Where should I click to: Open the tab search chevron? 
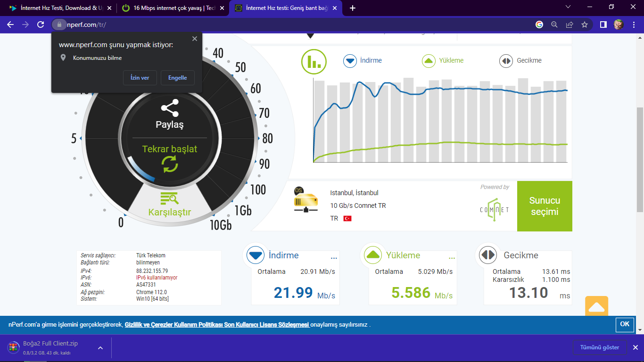click(x=568, y=7)
